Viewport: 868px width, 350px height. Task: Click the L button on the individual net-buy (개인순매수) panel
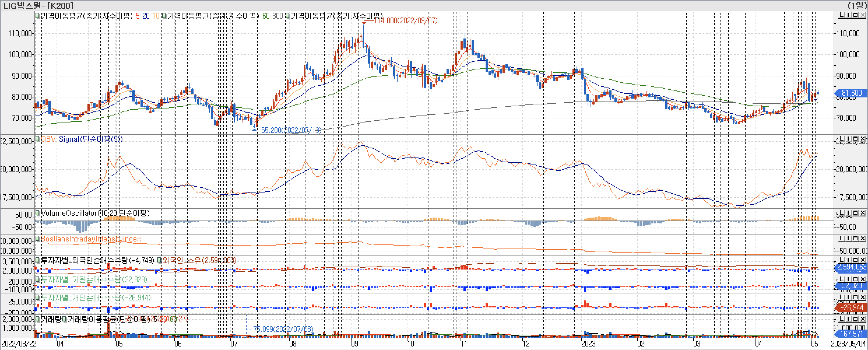point(841,297)
